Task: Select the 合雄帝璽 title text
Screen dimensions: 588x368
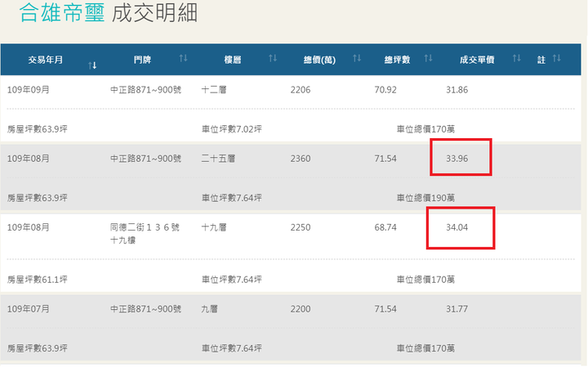Action: point(62,12)
